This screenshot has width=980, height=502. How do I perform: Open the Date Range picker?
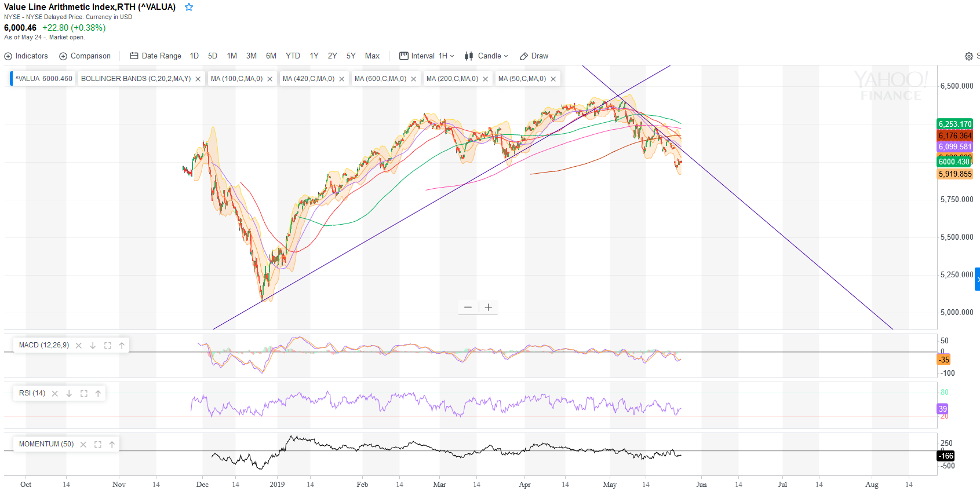coord(155,56)
